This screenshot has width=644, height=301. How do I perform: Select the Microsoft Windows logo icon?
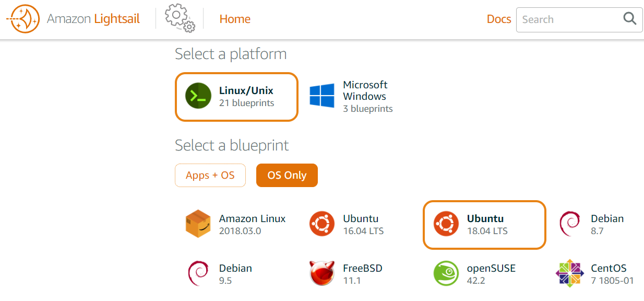click(322, 96)
